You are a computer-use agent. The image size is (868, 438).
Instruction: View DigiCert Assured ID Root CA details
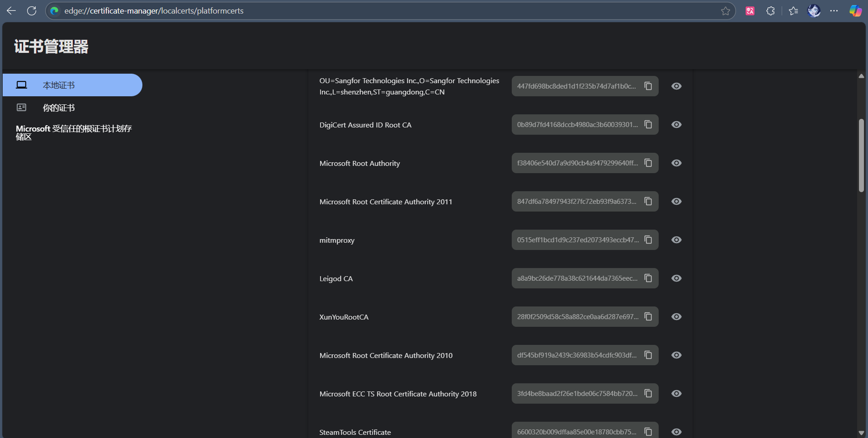click(676, 124)
